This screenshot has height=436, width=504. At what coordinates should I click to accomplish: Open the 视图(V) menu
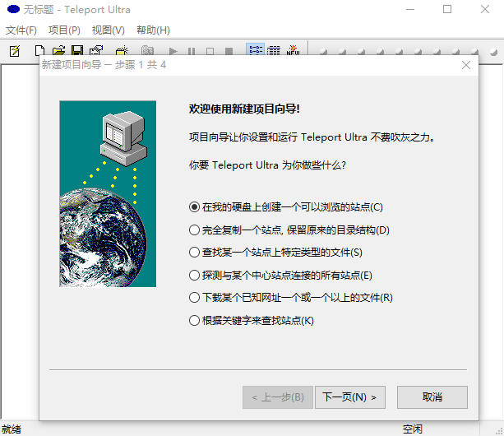click(x=109, y=30)
